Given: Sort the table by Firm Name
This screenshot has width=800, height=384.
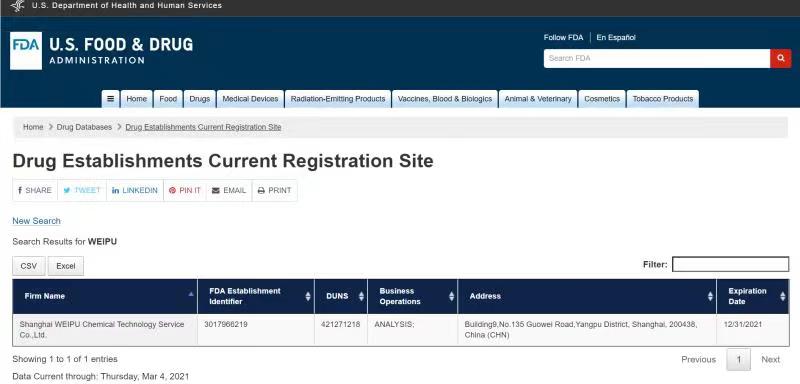Looking at the screenshot, I should click(x=105, y=296).
